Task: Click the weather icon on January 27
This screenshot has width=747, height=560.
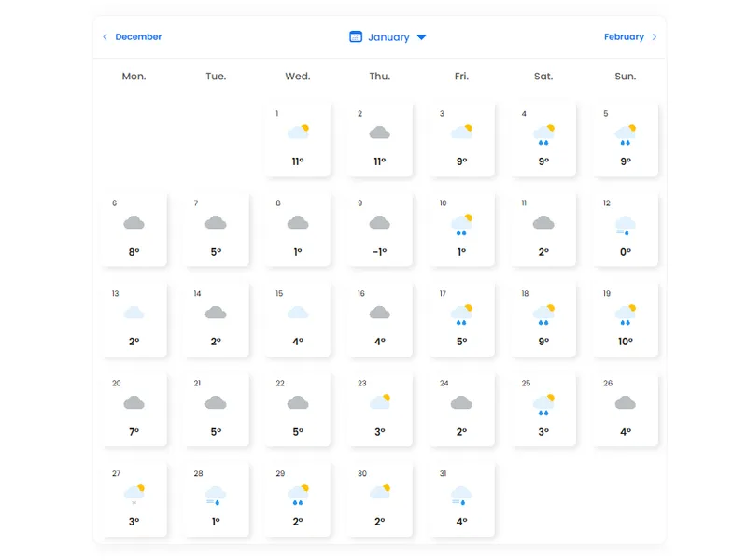Action: click(x=134, y=494)
